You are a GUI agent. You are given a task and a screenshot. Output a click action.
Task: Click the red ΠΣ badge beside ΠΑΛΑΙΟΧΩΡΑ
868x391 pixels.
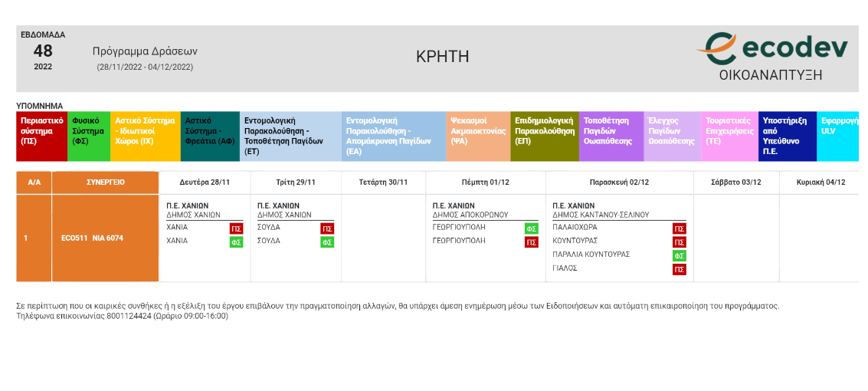(679, 228)
